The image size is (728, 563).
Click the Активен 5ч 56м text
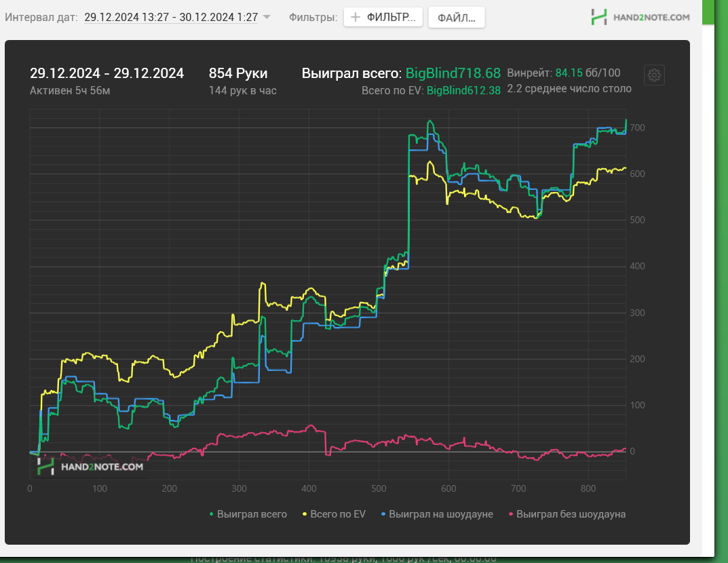tap(70, 90)
